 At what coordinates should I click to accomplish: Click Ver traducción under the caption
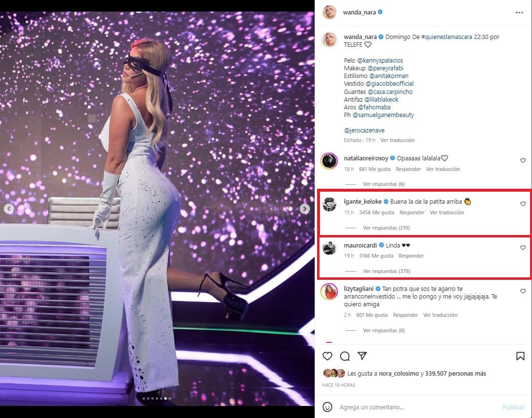click(397, 140)
